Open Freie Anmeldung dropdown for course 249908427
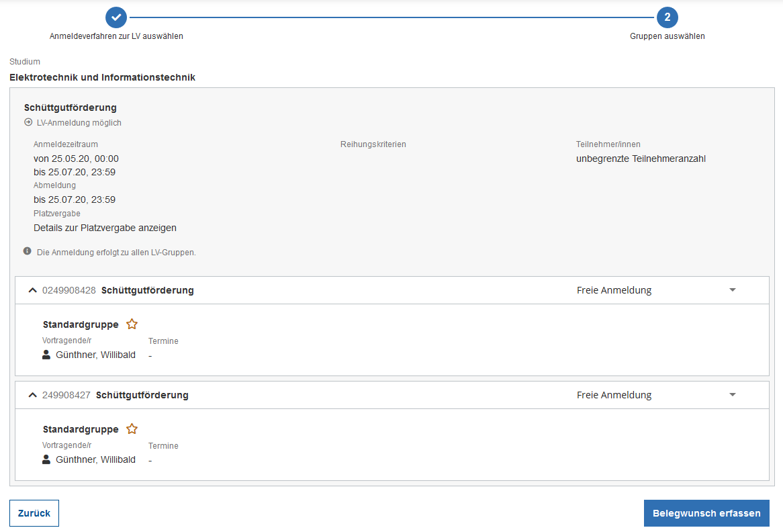Image resolution: width=783 pixels, height=532 pixels. click(732, 395)
